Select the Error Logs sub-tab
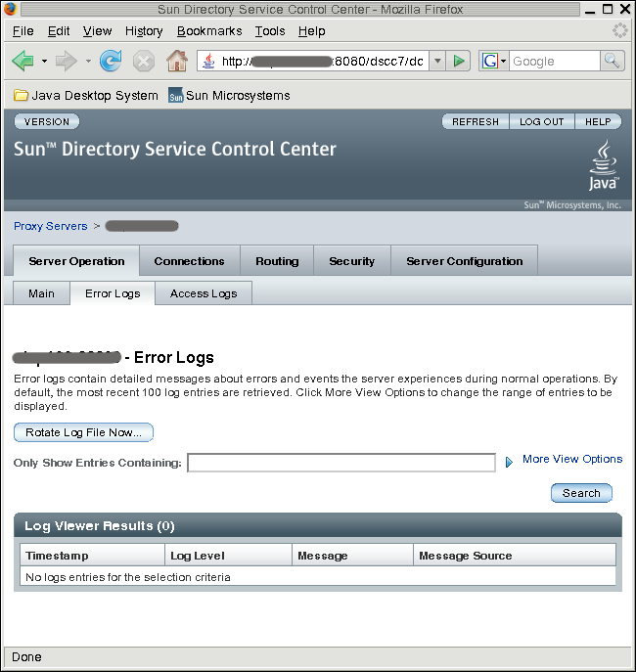 coord(113,293)
